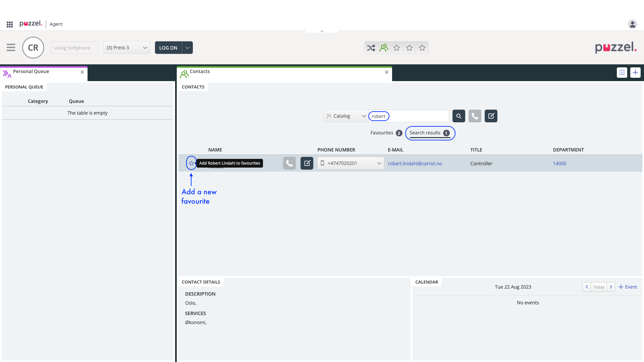Screen dimensions: 644x362
Task: Collapse the top header chevron
Action: (322, 31)
